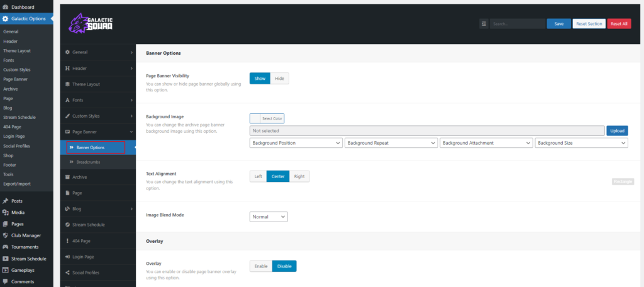Click the Tournaments gamepad icon
This screenshot has height=287, width=644.
[x=5, y=247]
